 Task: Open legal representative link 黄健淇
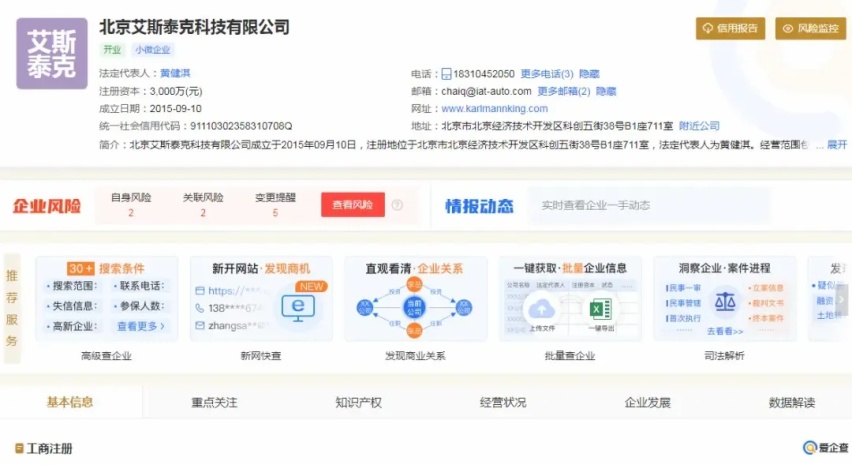point(175,73)
